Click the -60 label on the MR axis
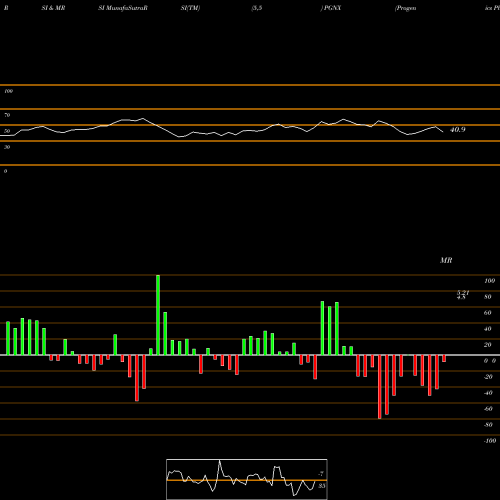 [x=488, y=409]
